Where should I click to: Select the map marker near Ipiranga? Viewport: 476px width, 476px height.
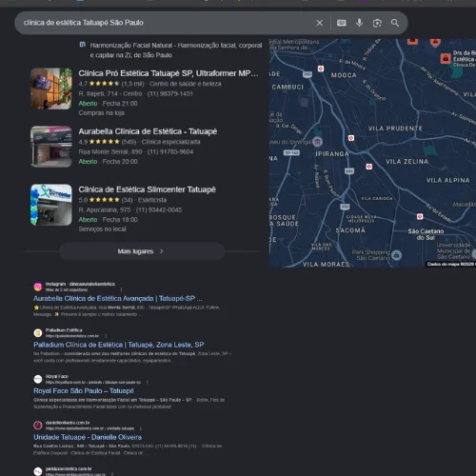pos(351,138)
